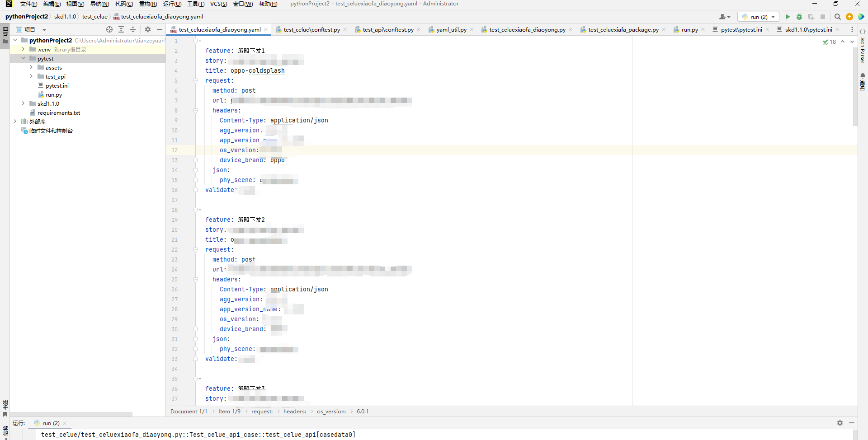868x440 pixels.
Task: Click the Run with Coverage icon
Action: (x=811, y=17)
